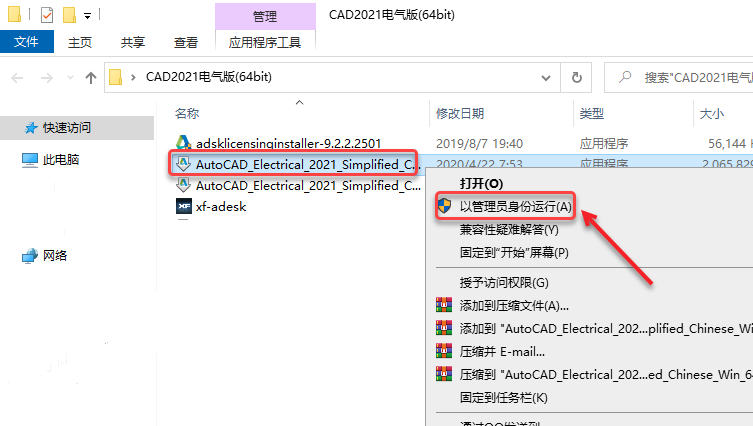Open 快速访问 in the sidebar
This screenshot has height=426, width=753.
click(x=67, y=128)
